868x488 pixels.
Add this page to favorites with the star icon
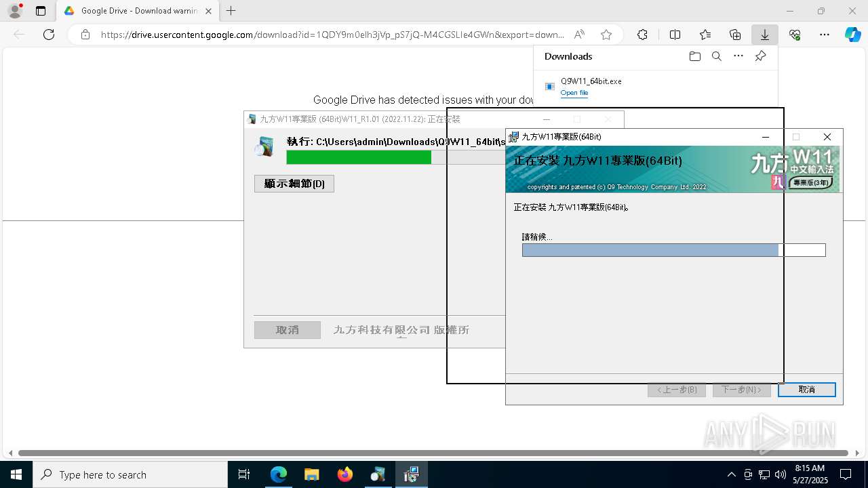pos(606,35)
